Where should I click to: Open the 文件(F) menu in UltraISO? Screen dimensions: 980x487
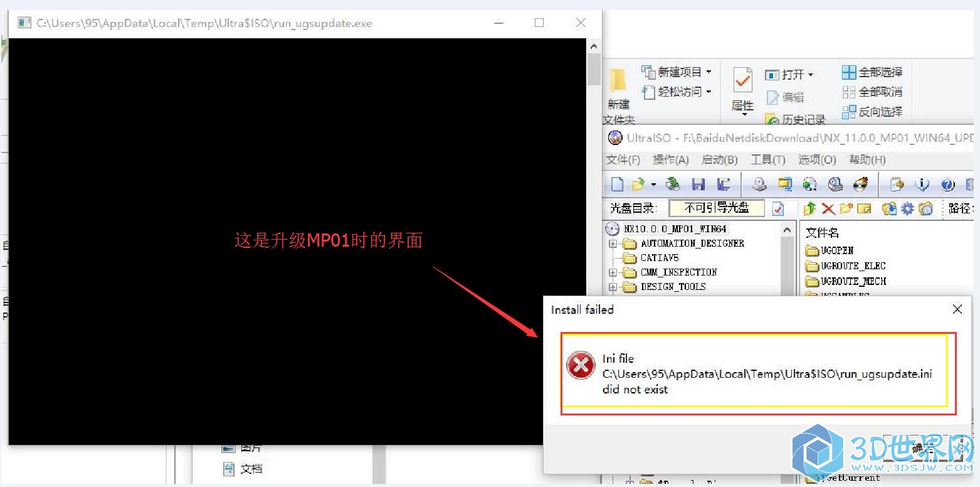click(x=623, y=160)
